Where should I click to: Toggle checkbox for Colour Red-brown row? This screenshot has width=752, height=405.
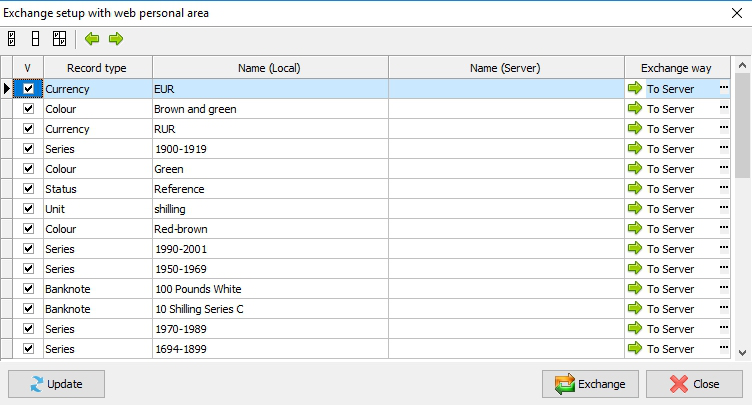pos(28,229)
